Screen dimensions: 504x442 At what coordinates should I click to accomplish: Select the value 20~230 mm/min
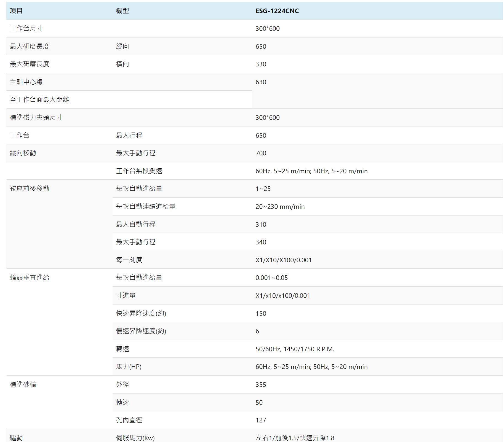tap(280, 207)
